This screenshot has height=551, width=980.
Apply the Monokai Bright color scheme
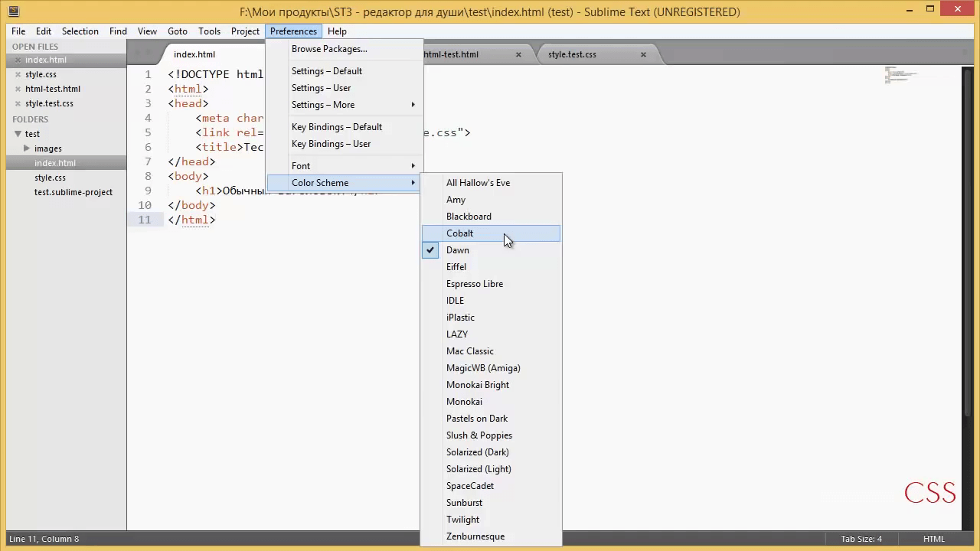(x=492, y=385)
